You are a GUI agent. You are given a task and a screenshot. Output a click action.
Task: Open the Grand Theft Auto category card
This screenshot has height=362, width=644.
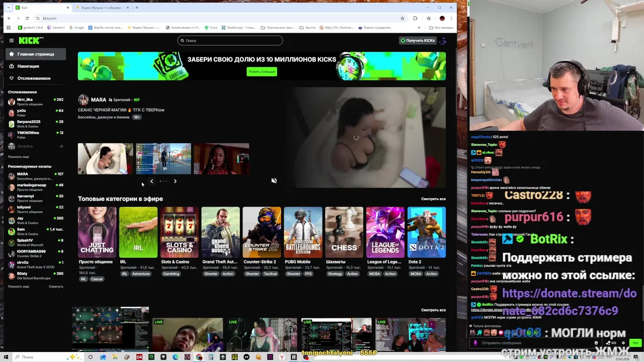[220, 232]
